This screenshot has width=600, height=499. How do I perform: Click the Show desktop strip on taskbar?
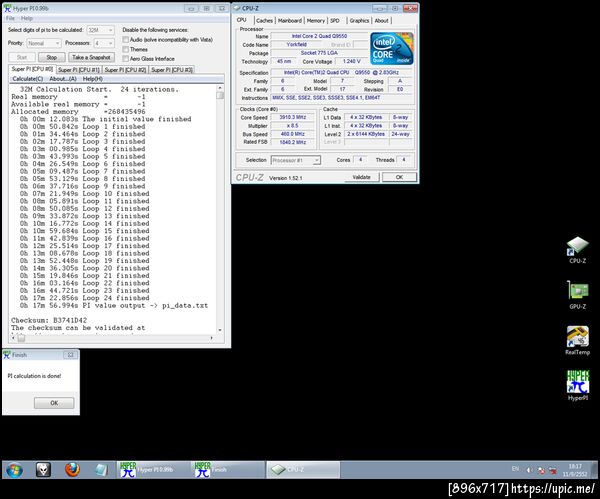click(594, 470)
